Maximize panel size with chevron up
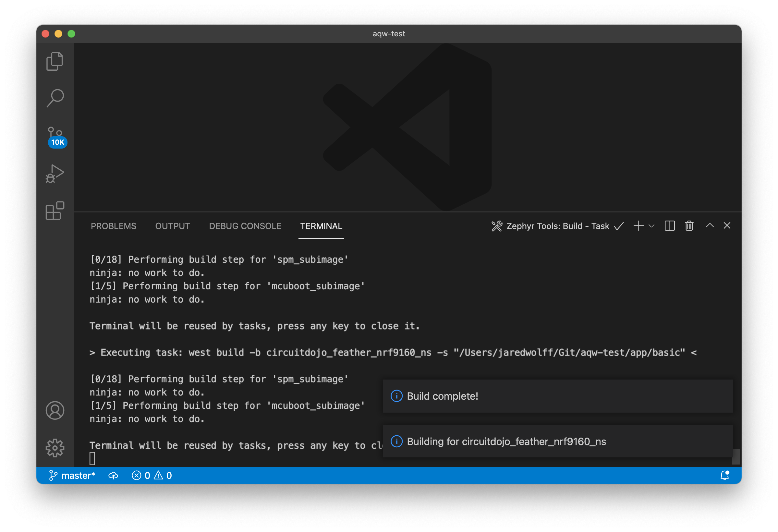This screenshot has width=778, height=532. (710, 226)
